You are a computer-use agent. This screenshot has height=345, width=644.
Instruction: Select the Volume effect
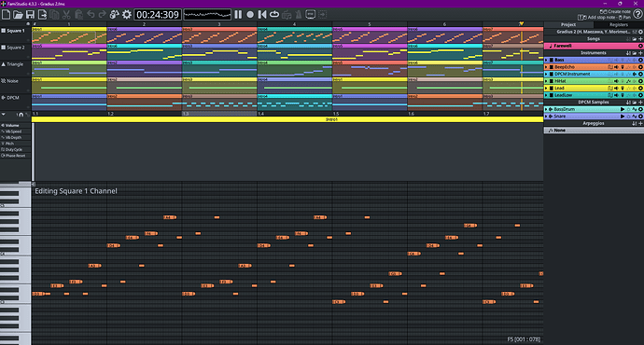[x=16, y=125]
